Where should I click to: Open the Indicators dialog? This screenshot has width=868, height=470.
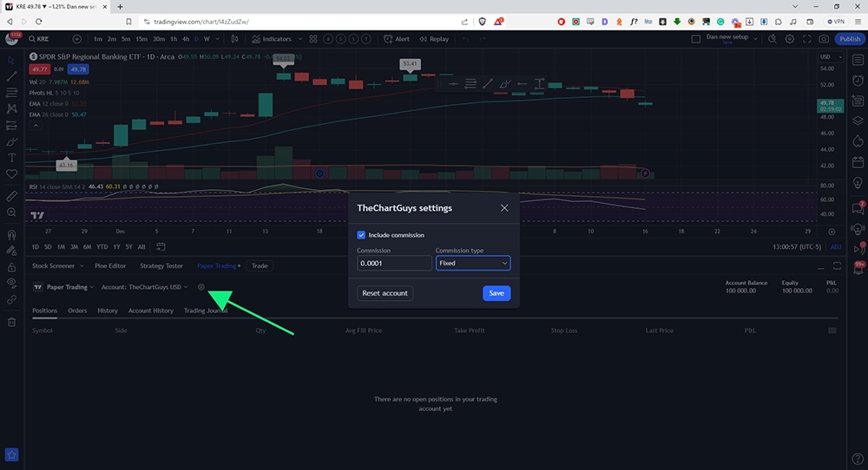[x=271, y=39]
